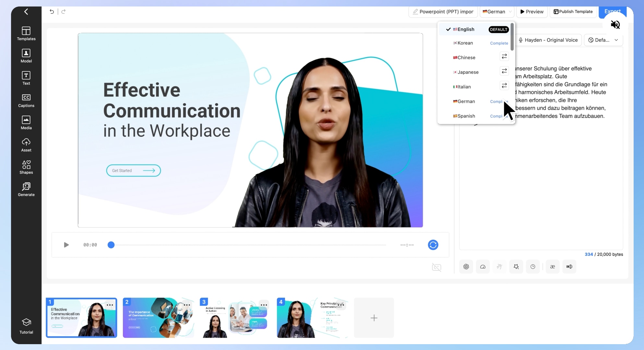Mute audio with the speaker icon

click(615, 24)
